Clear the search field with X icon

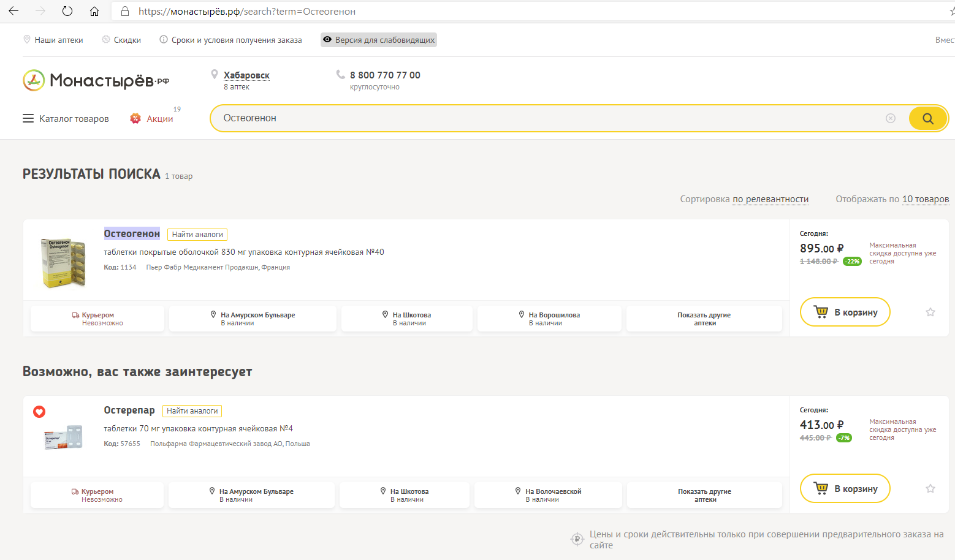click(x=891, y=118)
